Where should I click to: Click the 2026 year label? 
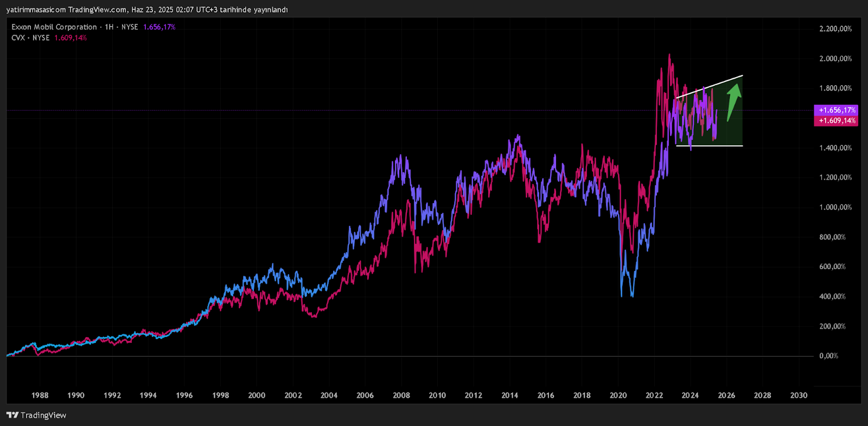click(x=726, y=395)
